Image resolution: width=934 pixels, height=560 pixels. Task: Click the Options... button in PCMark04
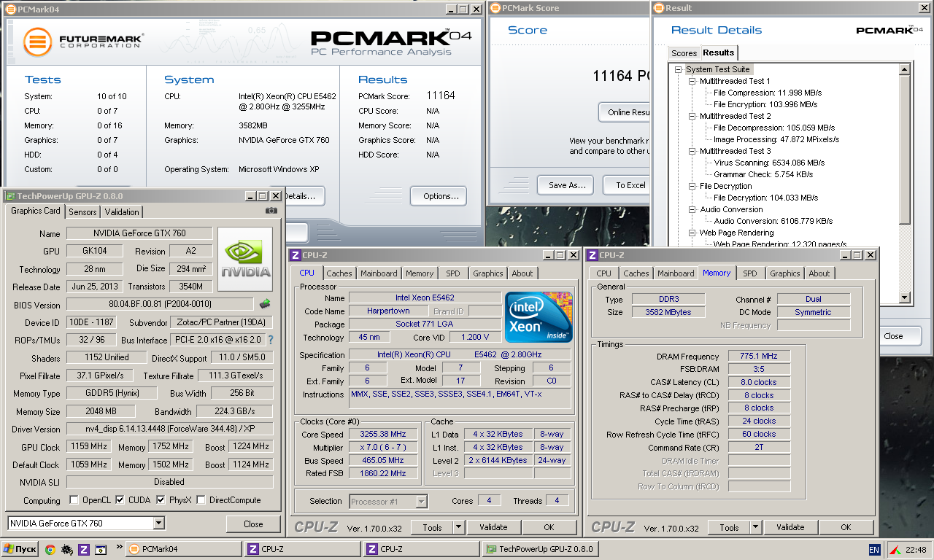coord(439,196)
